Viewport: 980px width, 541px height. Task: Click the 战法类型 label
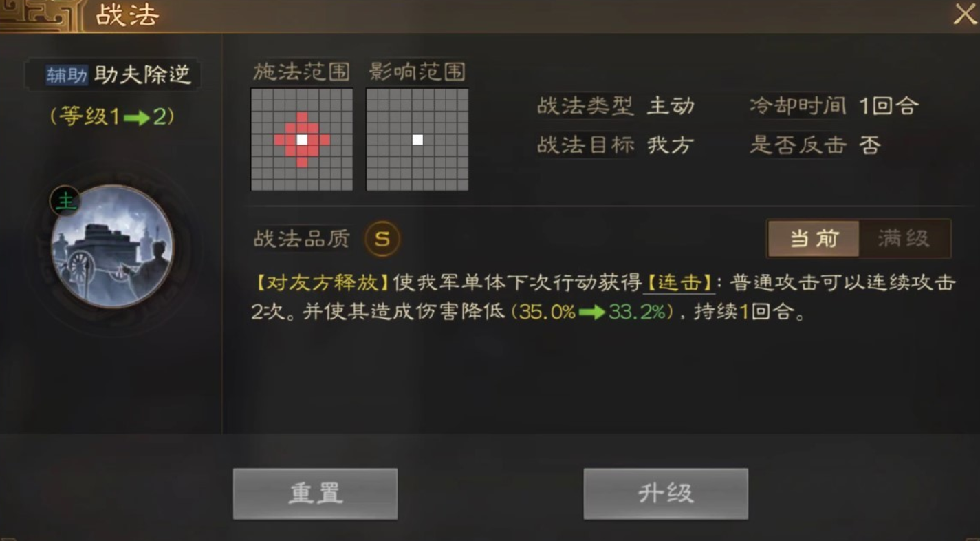[x=585, y=106]
